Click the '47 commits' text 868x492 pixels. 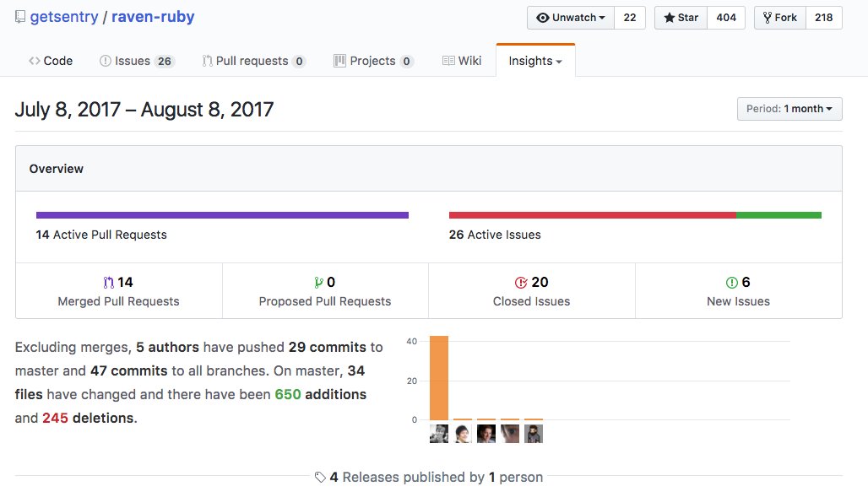coord(128,370)
